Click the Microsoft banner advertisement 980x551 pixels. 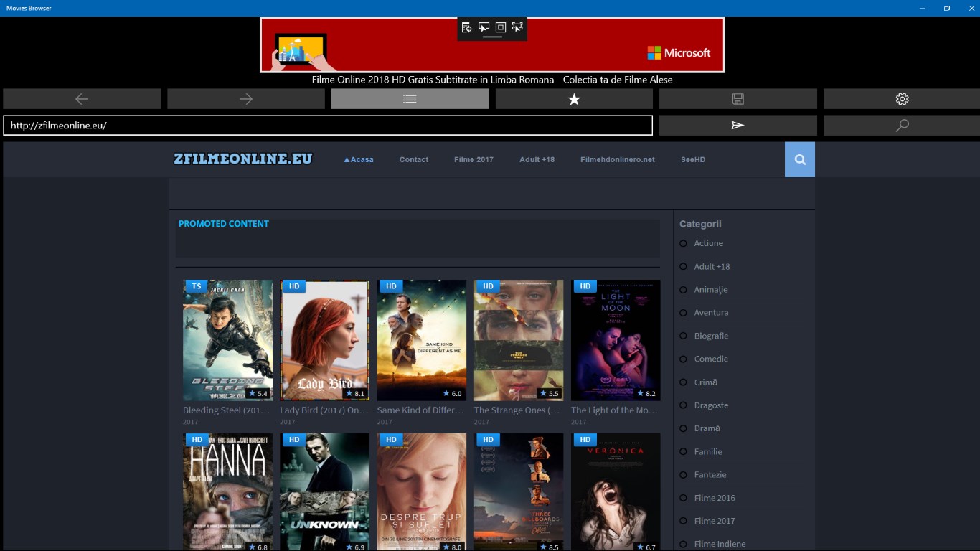pos(492,44)
